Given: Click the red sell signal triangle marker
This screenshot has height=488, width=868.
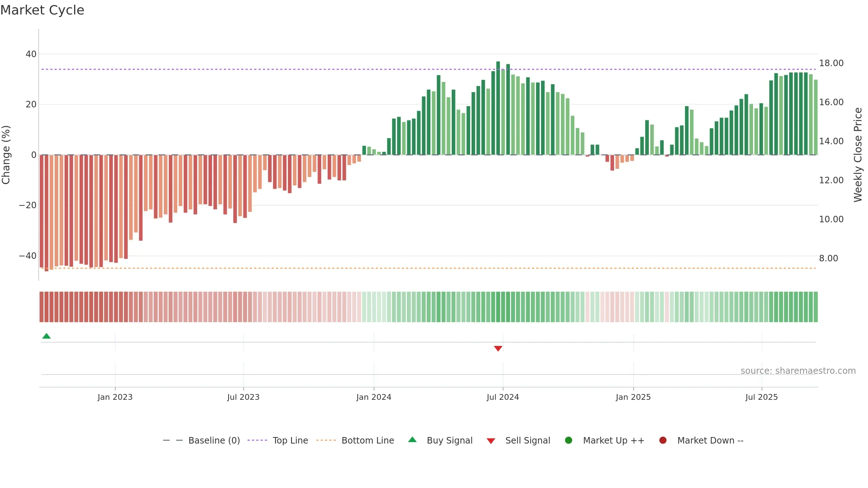Looking at the screenshot, I should click(x=498, y=348).
